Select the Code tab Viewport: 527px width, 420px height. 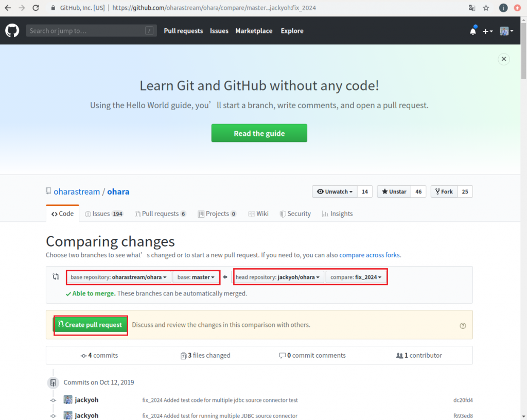tap(62, 214)
